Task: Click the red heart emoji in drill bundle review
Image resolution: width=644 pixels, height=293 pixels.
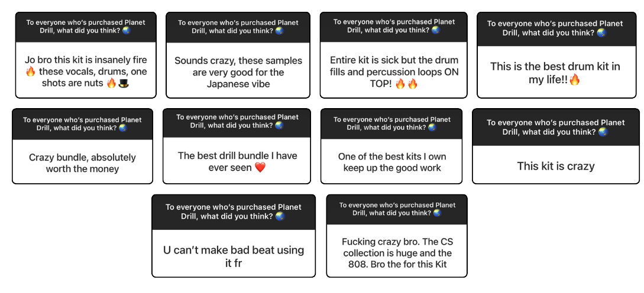Action: (260, 167)
